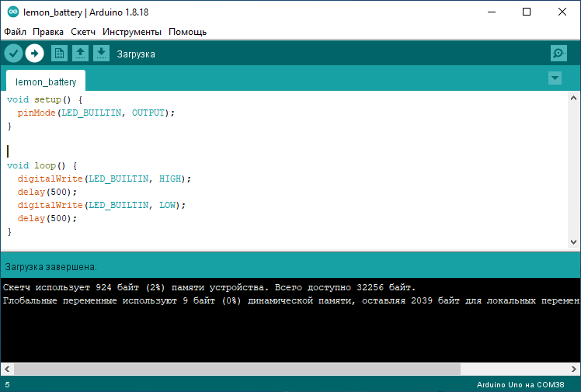Screen dimensions: 581x392
Task: Close the Arduino window
Action: (x=562, y=12)
